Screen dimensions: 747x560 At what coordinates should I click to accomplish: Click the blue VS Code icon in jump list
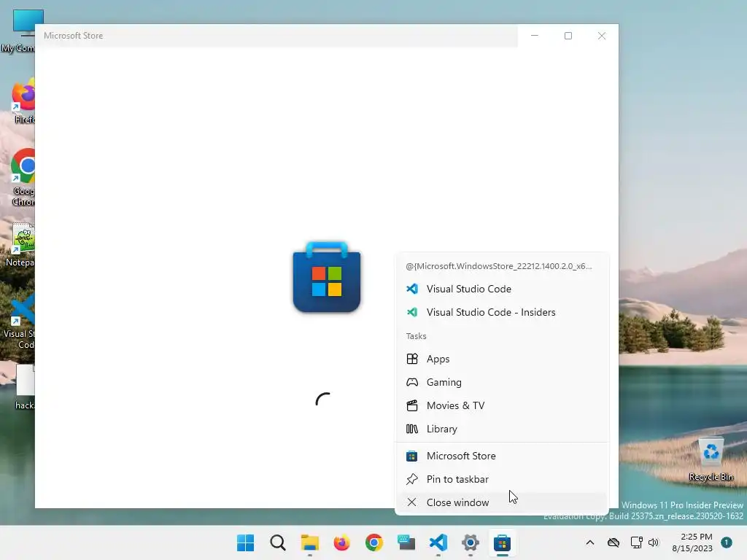click(412, 289)
